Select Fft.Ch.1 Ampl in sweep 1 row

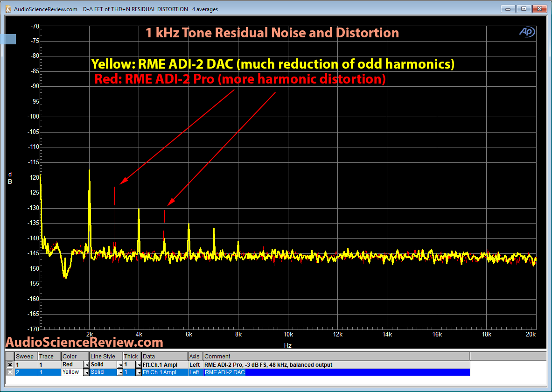[x=165, y=365]
